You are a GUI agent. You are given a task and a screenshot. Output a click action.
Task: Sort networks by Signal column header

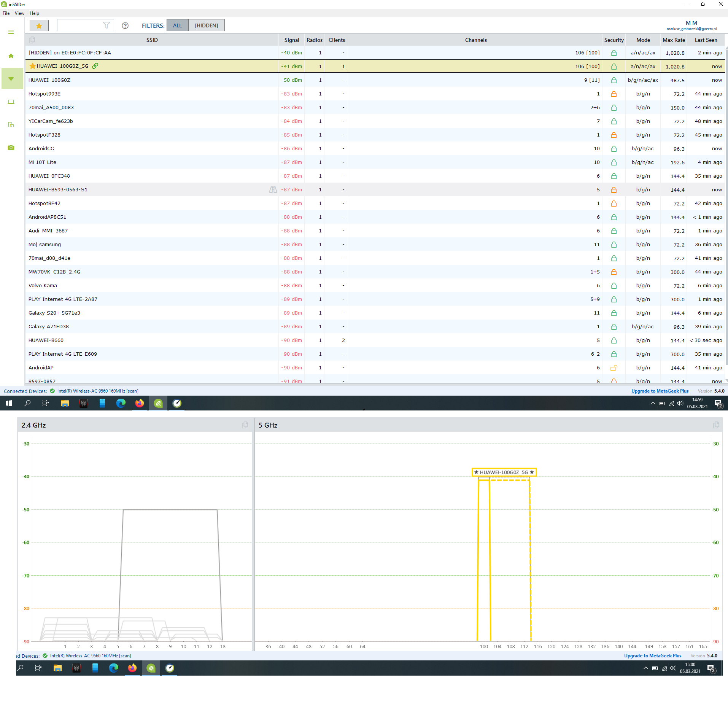coord(292,40)
